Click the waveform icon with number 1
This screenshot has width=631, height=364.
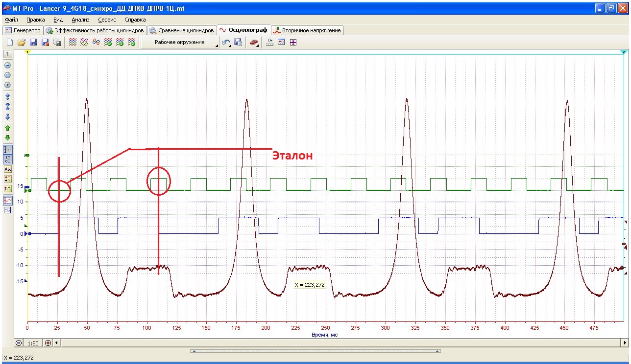click(120, 43)
